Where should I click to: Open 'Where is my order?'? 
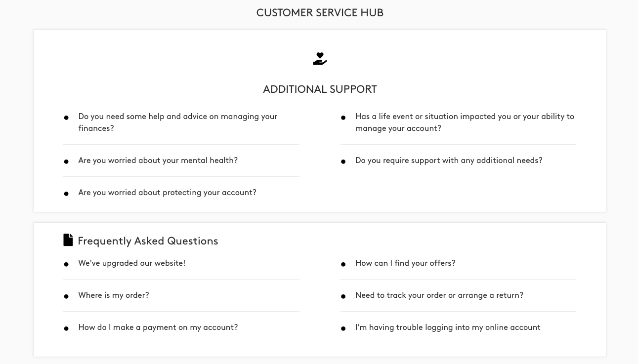(114, 295)
